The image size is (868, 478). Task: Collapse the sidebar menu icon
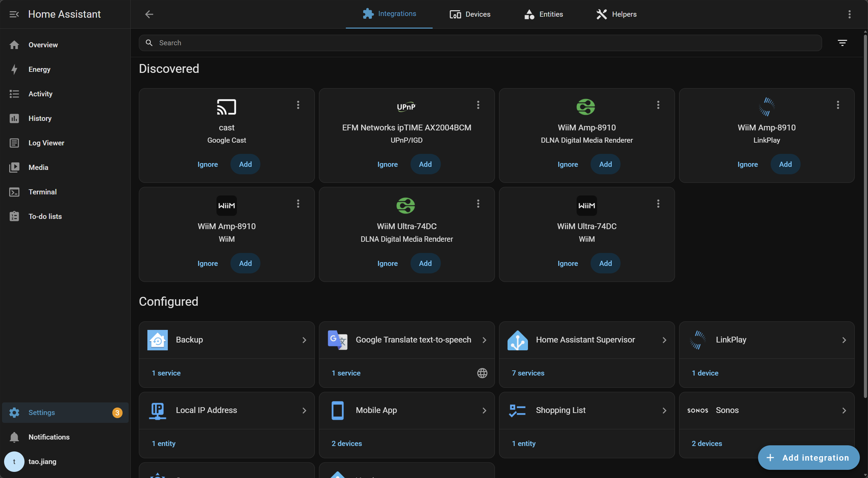14,14
